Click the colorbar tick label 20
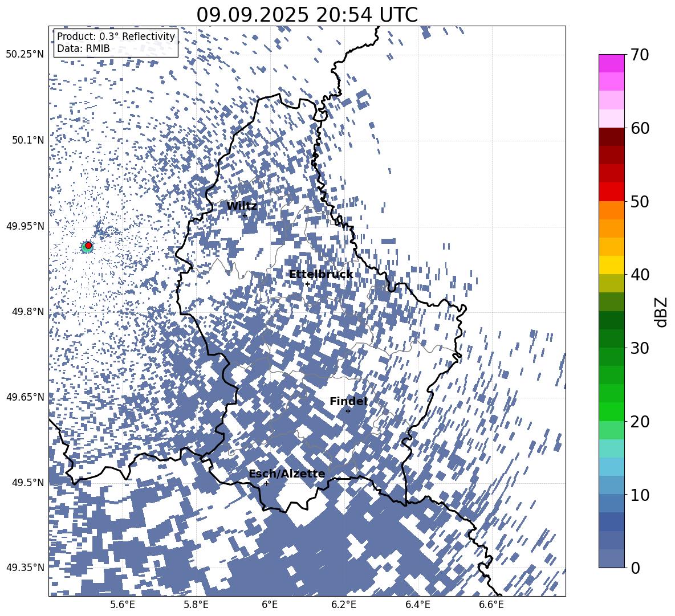675x616 pixels. (x=640, y=421)
